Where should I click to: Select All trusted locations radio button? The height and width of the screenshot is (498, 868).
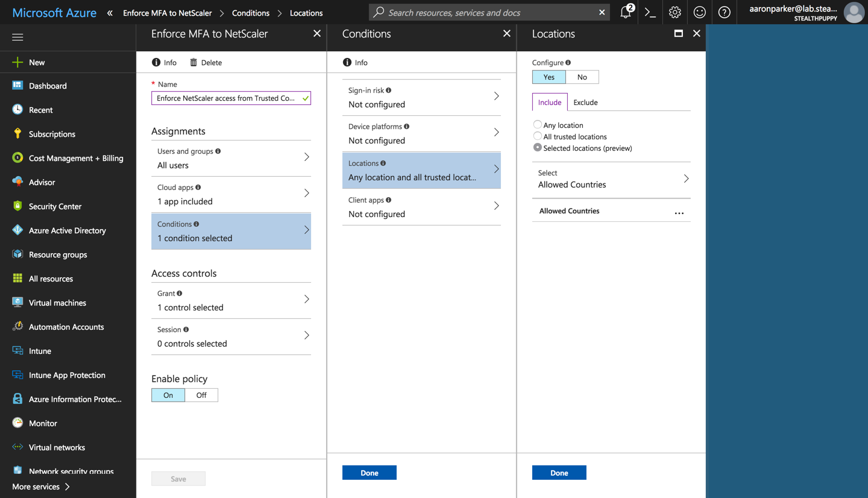click(x=537, y=136)
